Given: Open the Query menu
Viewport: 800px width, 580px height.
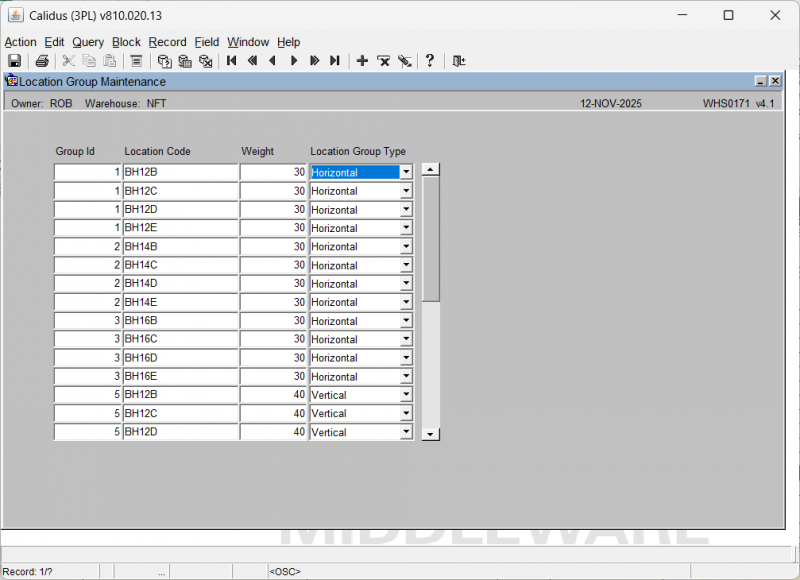Looking at the screenshot, I should point(88,42).
